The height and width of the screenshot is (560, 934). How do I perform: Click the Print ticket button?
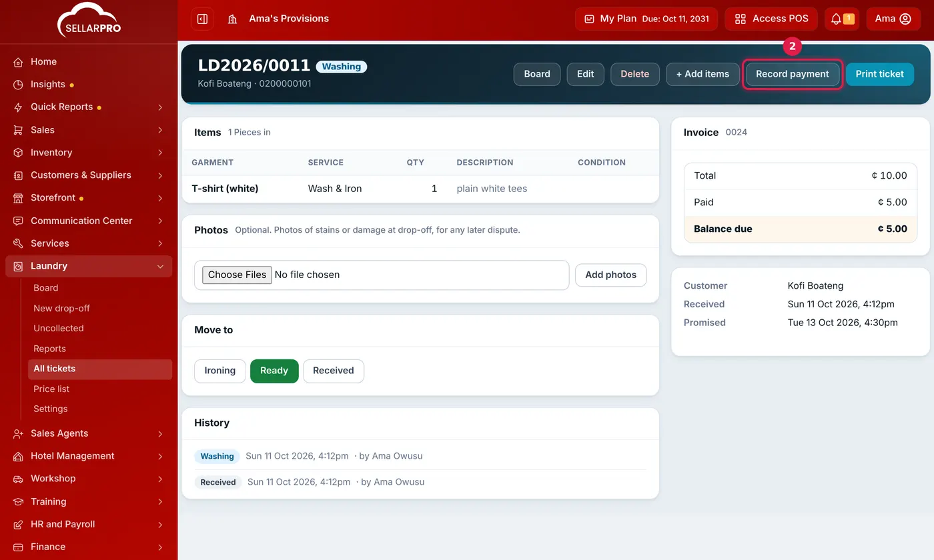tap(880, 74)
